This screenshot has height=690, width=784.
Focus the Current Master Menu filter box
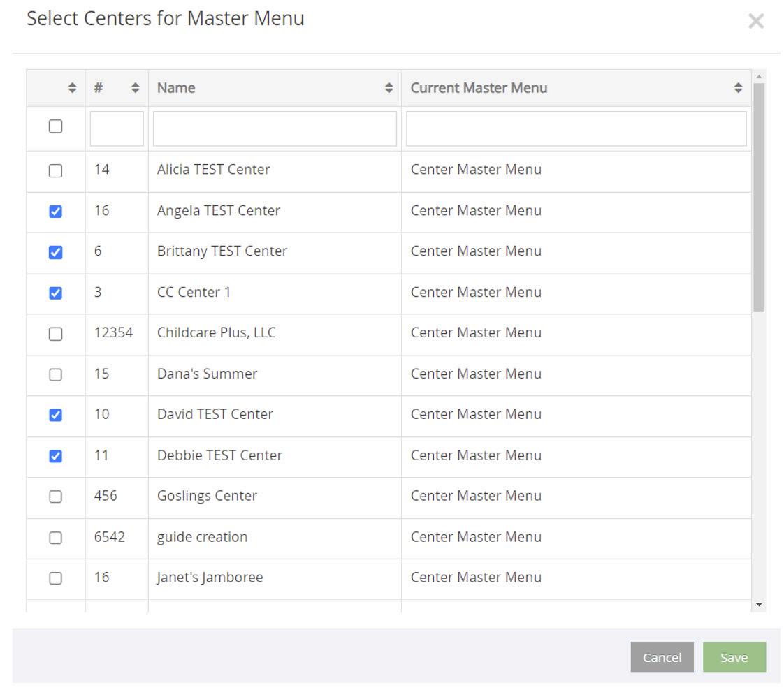click(576, 129)
